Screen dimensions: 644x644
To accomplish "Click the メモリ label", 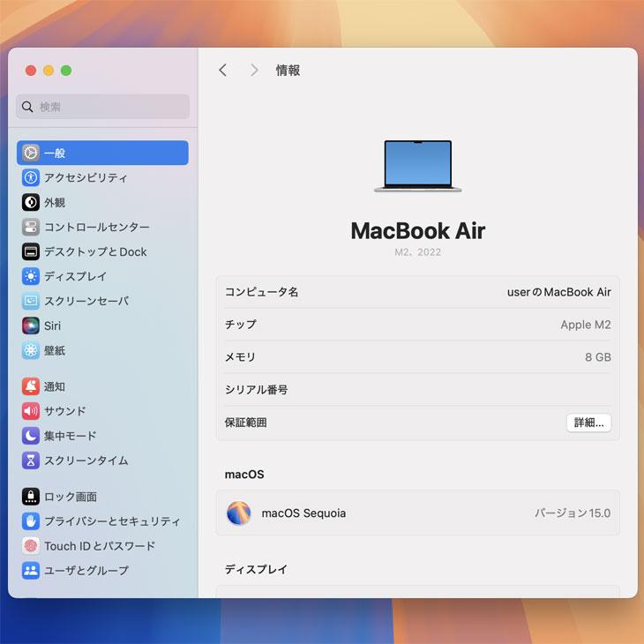I will coord(240,357).
